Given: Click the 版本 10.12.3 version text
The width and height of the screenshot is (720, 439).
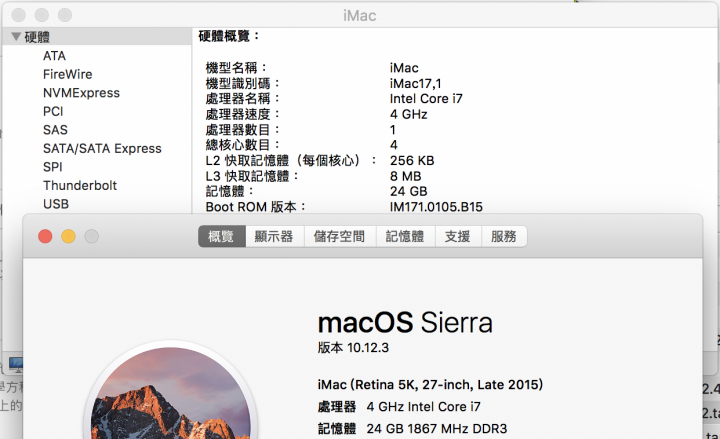Looking at the screenshot, I should 353,348.
